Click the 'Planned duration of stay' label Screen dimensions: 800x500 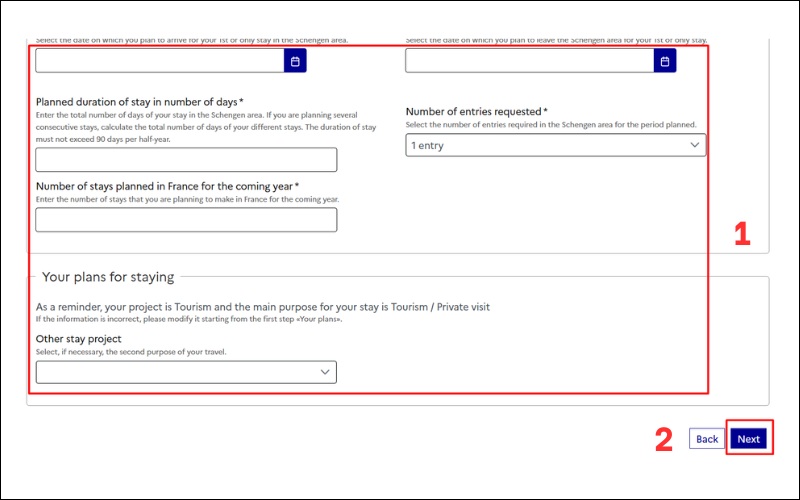[140, 102]
